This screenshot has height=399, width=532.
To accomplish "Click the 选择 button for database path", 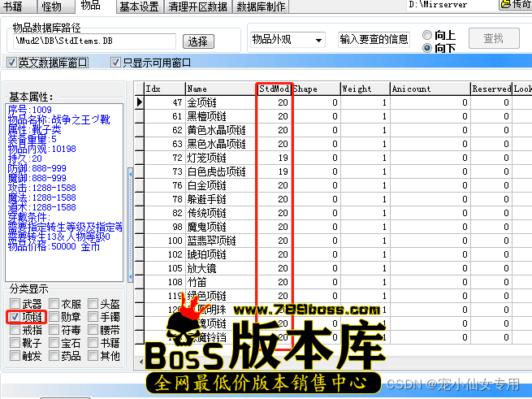I will 197,41.
